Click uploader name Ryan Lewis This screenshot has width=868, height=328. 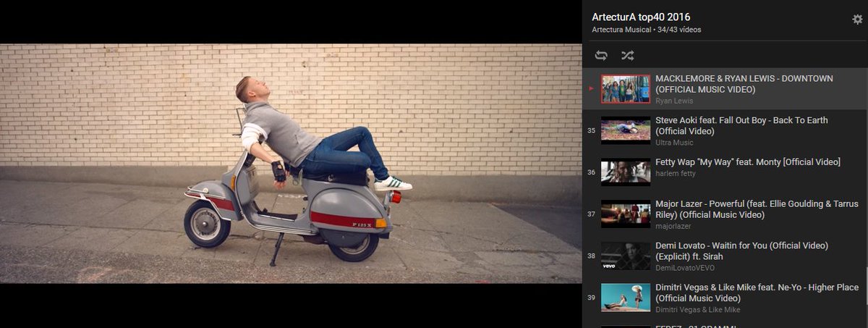pyautogui.click(x=673, y=101)
